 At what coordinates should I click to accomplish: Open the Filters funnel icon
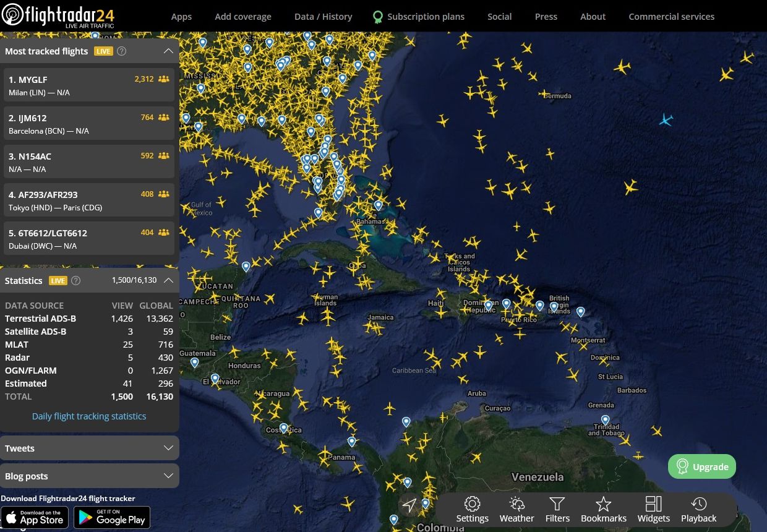coord(557,504)
